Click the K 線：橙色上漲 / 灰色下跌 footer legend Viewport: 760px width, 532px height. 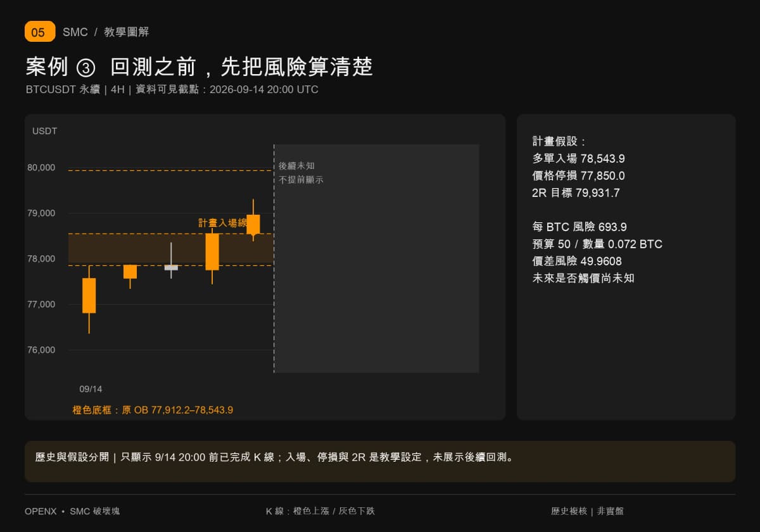tap(320, 511)
